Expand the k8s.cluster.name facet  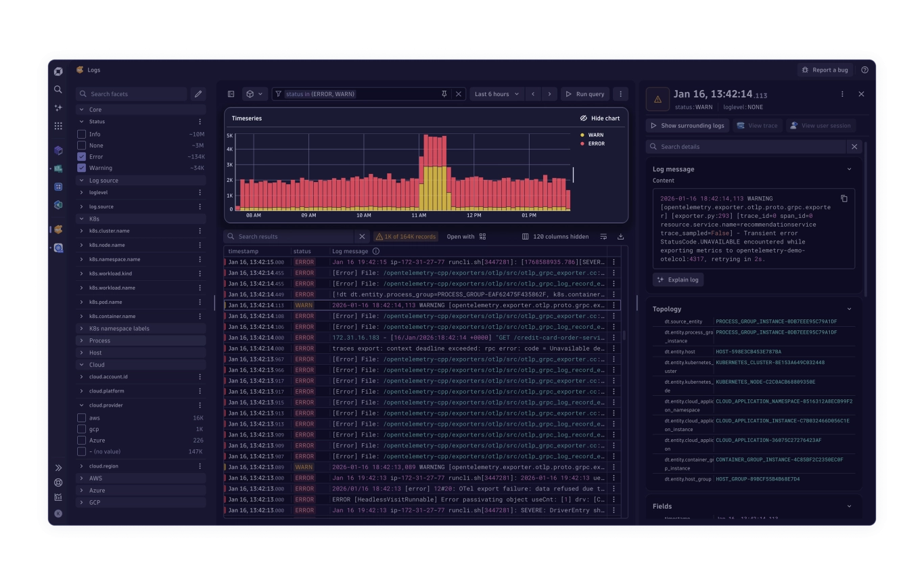[x=82, y=231]
